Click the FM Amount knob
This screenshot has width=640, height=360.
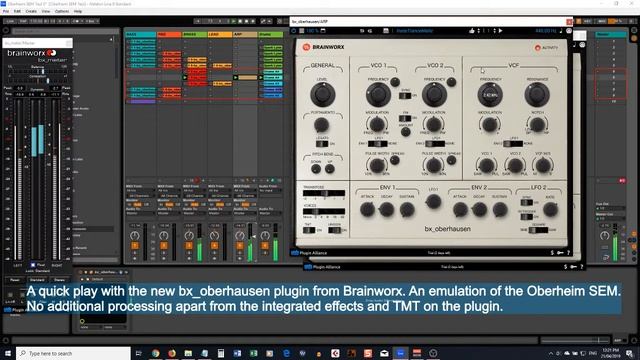(405, 131)
